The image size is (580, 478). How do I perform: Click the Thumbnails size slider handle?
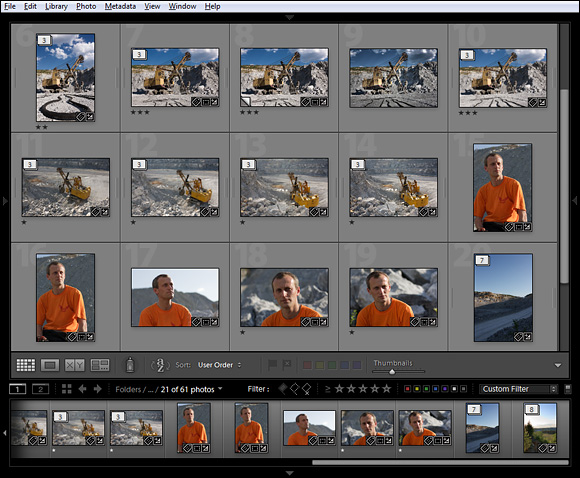click(x=392, y=372)
